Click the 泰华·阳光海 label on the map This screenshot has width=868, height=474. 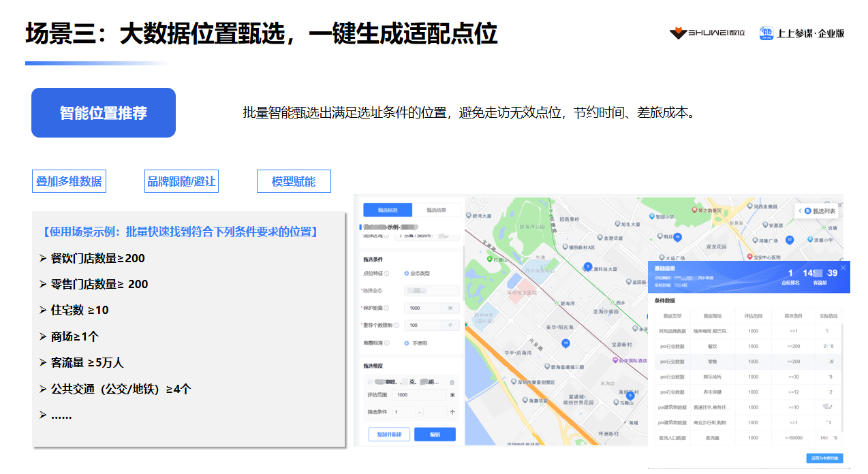[559, 326]
